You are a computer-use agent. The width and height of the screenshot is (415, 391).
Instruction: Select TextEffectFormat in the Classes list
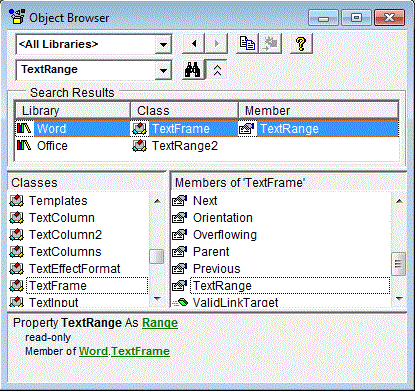[74, 269]
